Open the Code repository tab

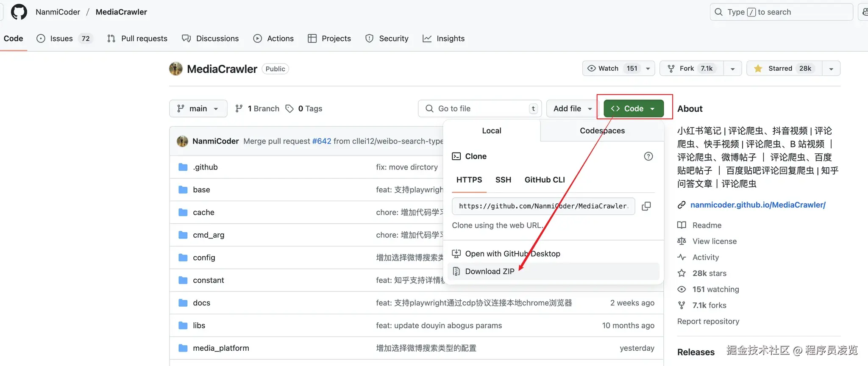coord(13,39)
